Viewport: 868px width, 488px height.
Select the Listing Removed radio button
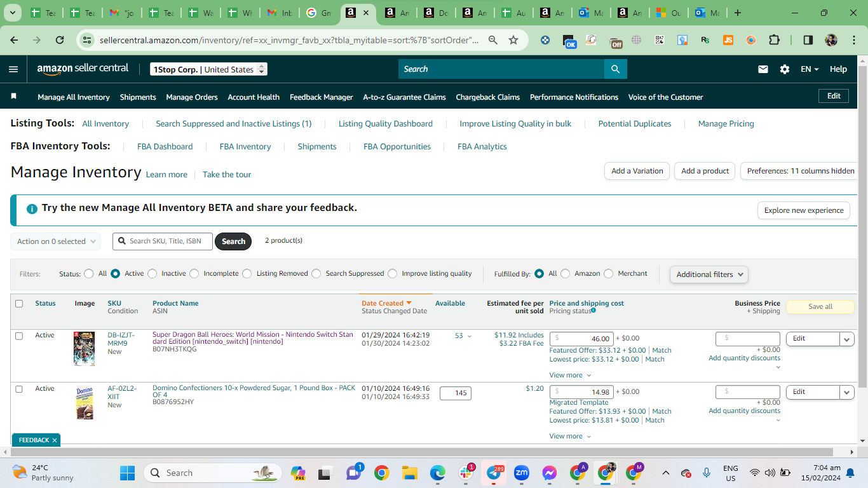click(247, 274)
